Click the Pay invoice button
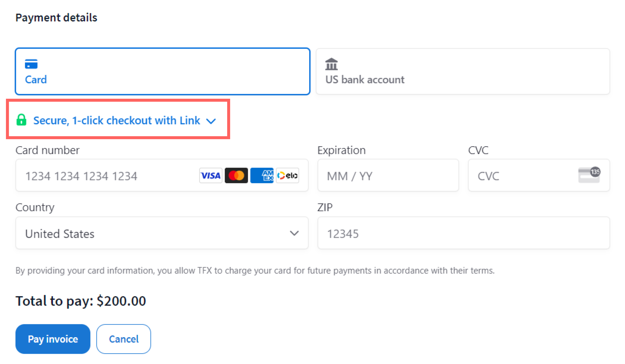Screen dimensions: 625x364 pyautogui.click(x=53, y=339)
